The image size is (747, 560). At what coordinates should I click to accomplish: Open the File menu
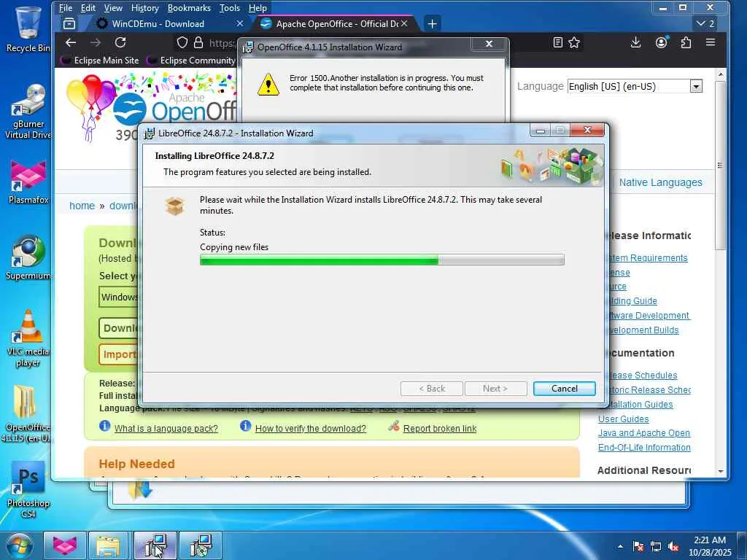(65, 7)
